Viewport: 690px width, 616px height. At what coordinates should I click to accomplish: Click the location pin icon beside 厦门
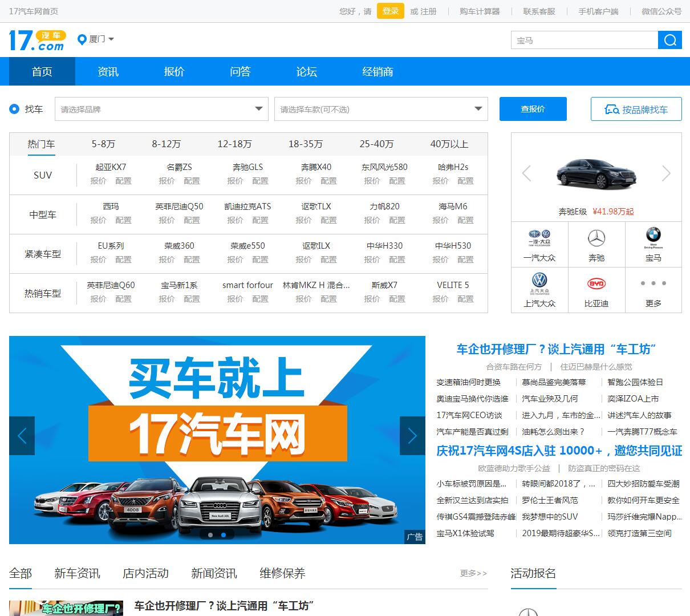[82, 39]
